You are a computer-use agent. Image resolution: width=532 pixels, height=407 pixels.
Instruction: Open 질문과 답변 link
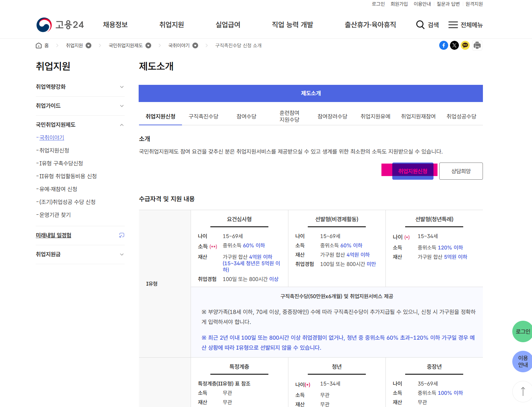448,4
